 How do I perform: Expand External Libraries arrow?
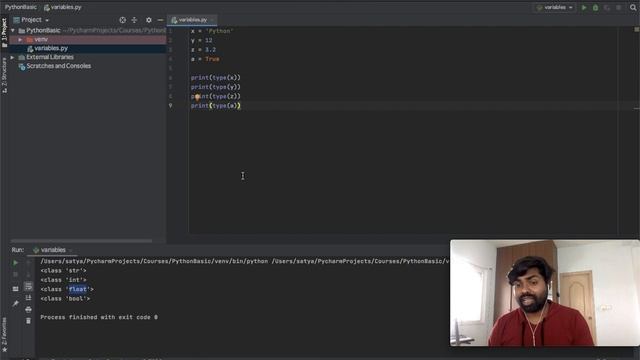coord(13,58)
